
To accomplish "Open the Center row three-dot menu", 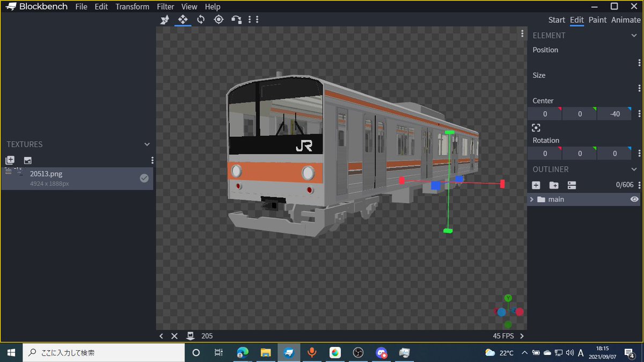I will point(639,114).
